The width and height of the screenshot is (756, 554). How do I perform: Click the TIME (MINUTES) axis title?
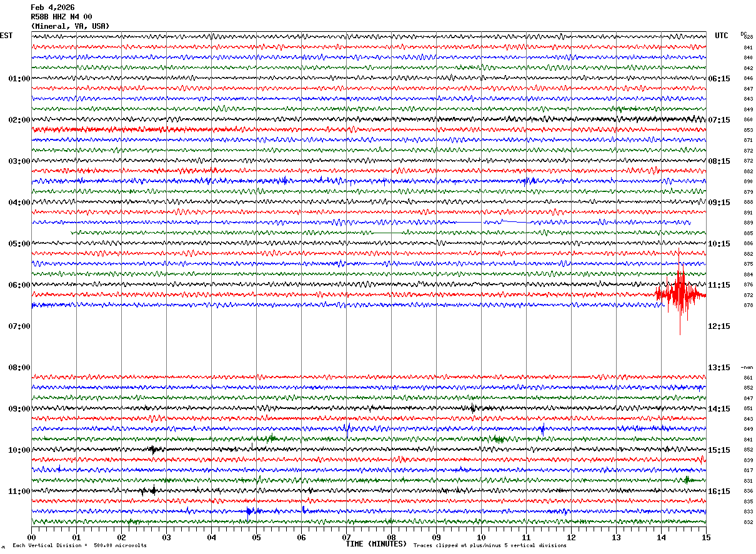click(x=376, y=544)
